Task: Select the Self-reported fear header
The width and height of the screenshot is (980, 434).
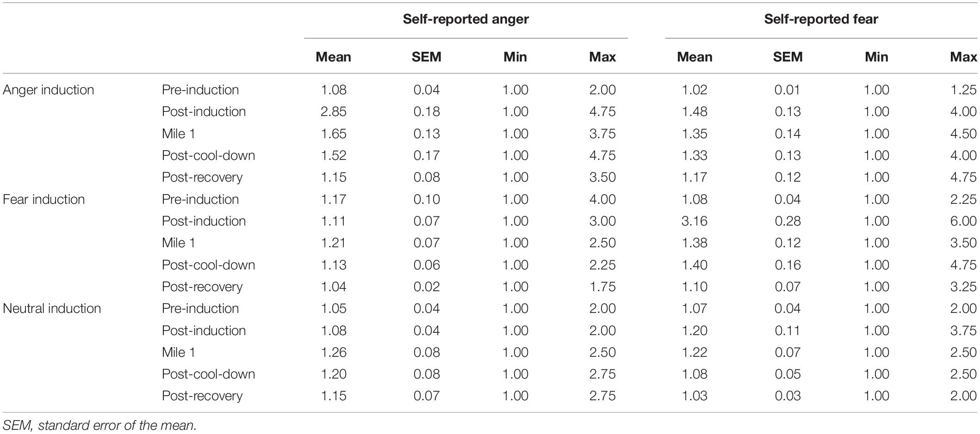Action: click(x=821, y=19)
